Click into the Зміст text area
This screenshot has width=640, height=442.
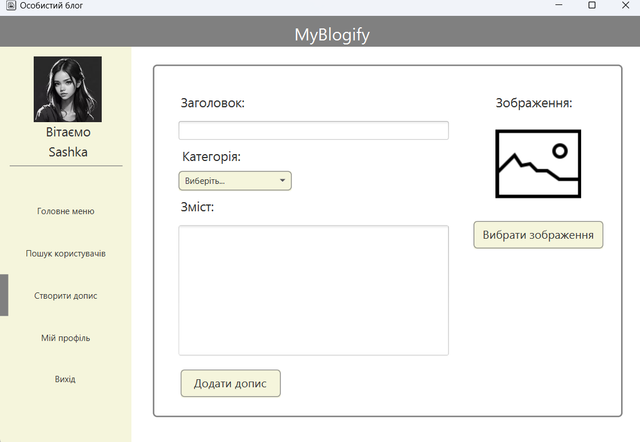pos(313,290)
